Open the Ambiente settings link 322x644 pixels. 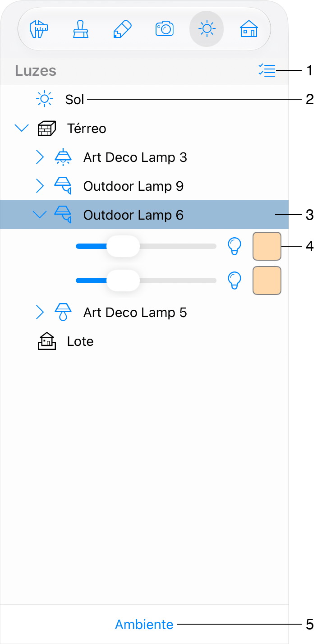[144, 625]
